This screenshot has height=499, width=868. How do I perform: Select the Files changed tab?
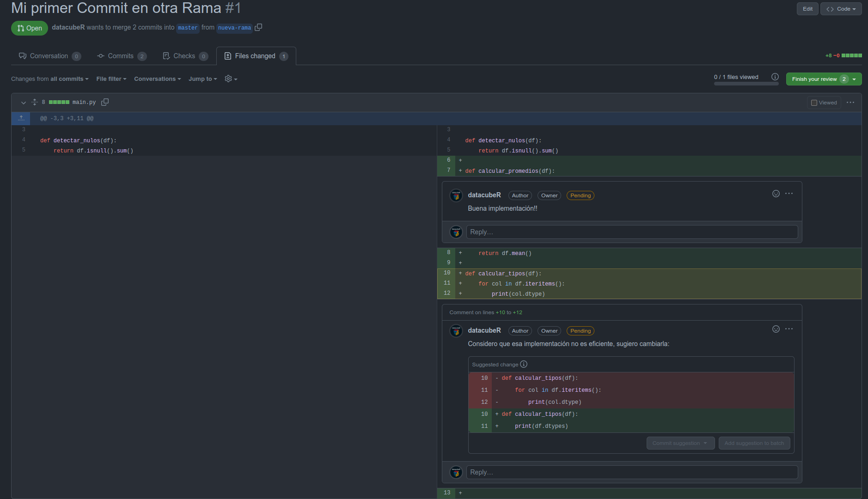click(256, 56)
